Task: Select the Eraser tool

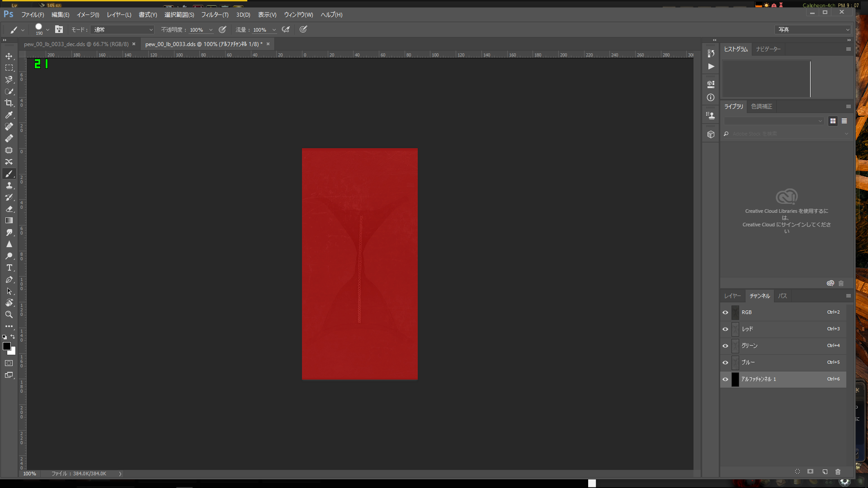Action: (x=9, y=209)
